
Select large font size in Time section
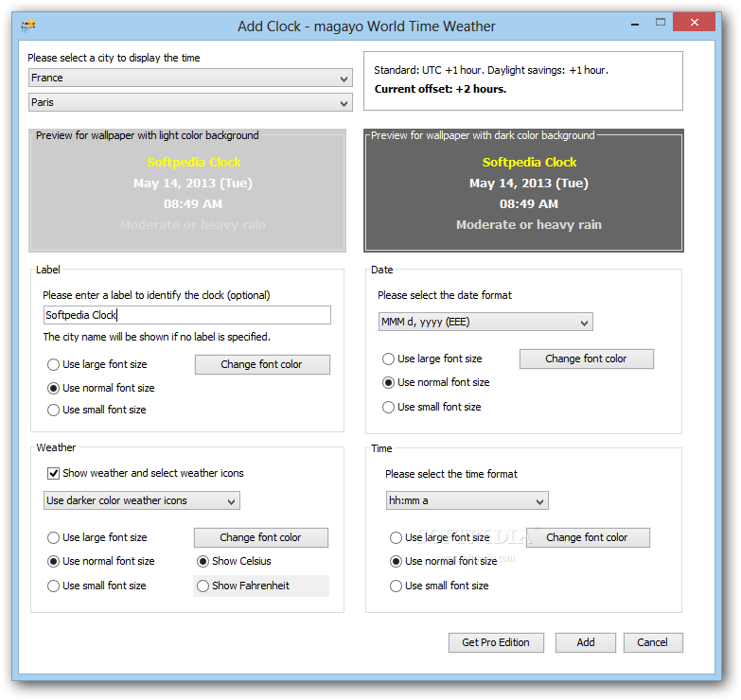point(440,537)
